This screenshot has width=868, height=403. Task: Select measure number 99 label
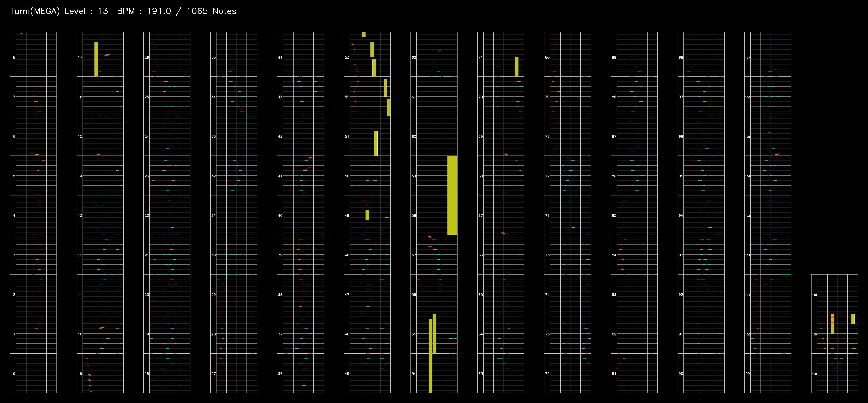click(x=747, y=373)
